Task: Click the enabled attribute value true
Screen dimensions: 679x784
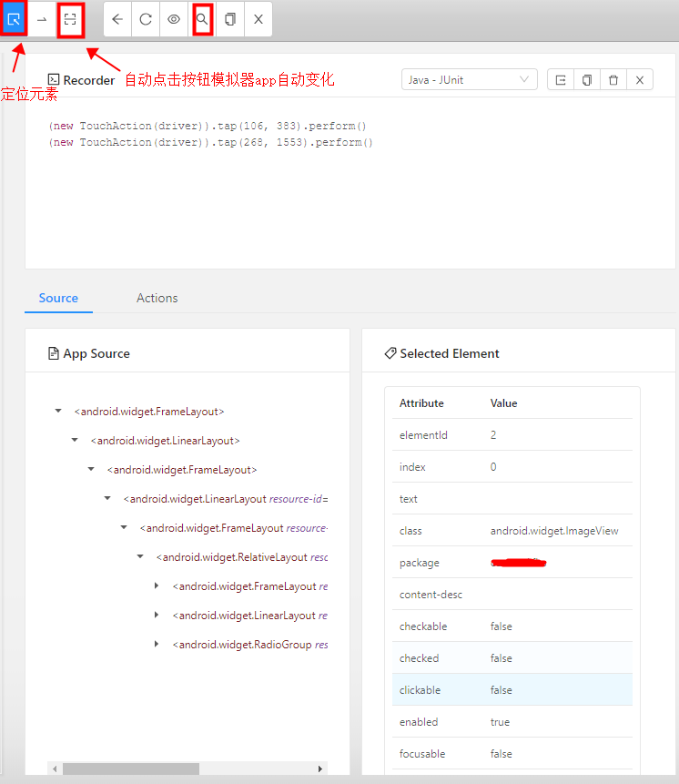Action: (x=500, y=722)
